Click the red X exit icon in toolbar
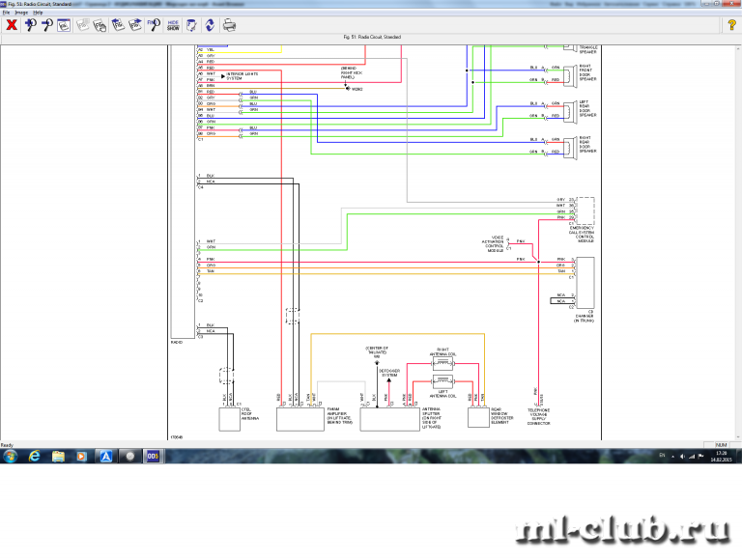This screenshot has width=742, height=560. (x=12, y=25)
